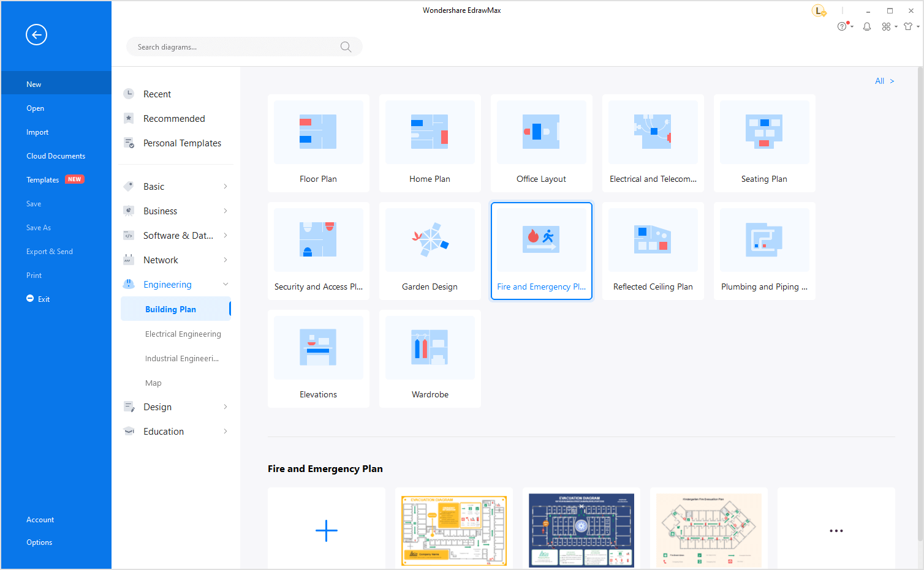Click the Recent clock icon
This screenshot has height=570, width=924.
click(x=129, y=94)
